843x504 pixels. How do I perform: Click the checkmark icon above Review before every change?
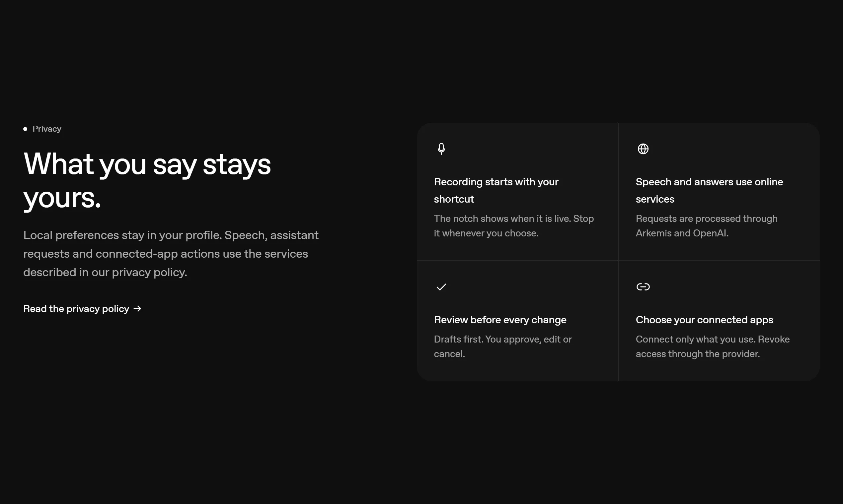(441, 287)
